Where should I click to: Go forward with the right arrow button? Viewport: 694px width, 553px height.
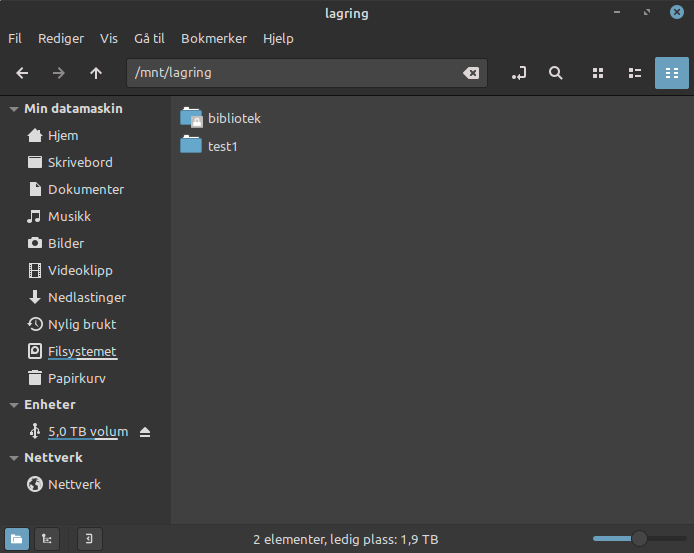[58, 73]
